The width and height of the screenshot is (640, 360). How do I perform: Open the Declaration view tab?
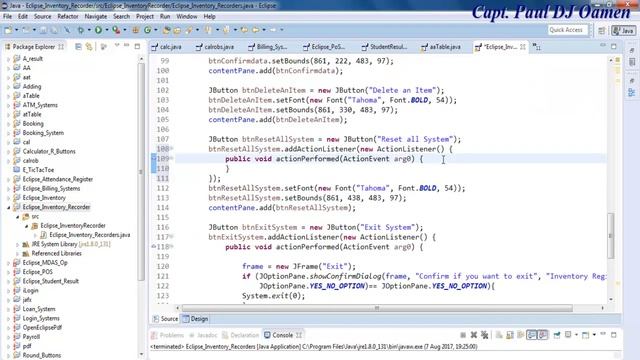(x=241, y=335)
